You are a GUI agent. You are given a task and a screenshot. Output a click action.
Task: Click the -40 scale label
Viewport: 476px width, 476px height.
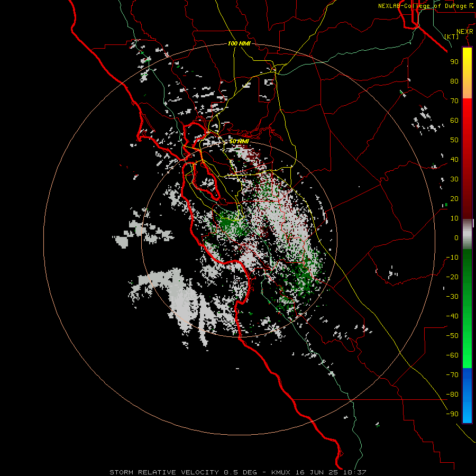point(452,316)
